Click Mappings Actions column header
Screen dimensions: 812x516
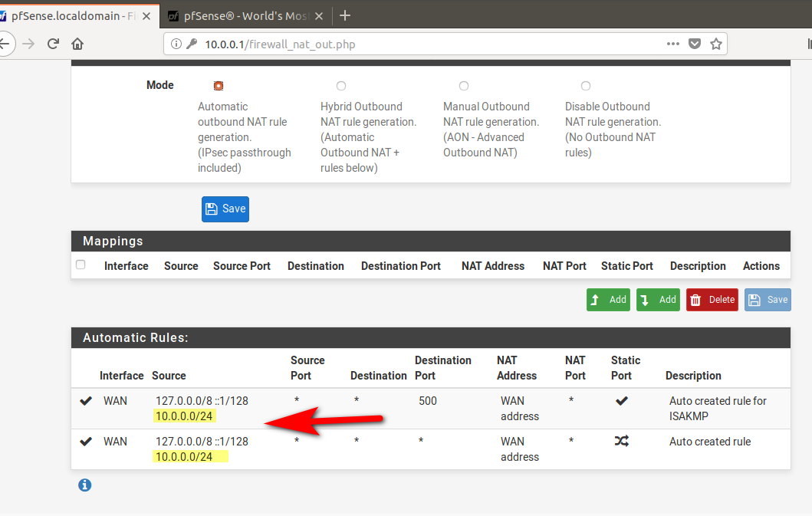761,266
